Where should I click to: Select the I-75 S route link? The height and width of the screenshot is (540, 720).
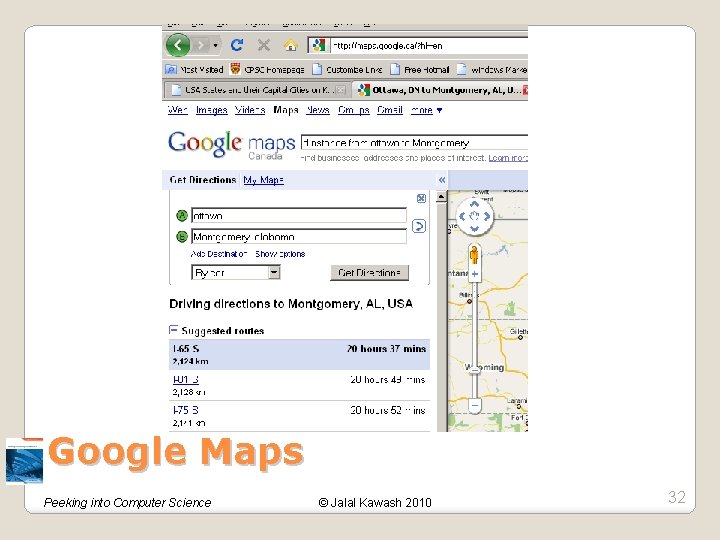(186, 410)
